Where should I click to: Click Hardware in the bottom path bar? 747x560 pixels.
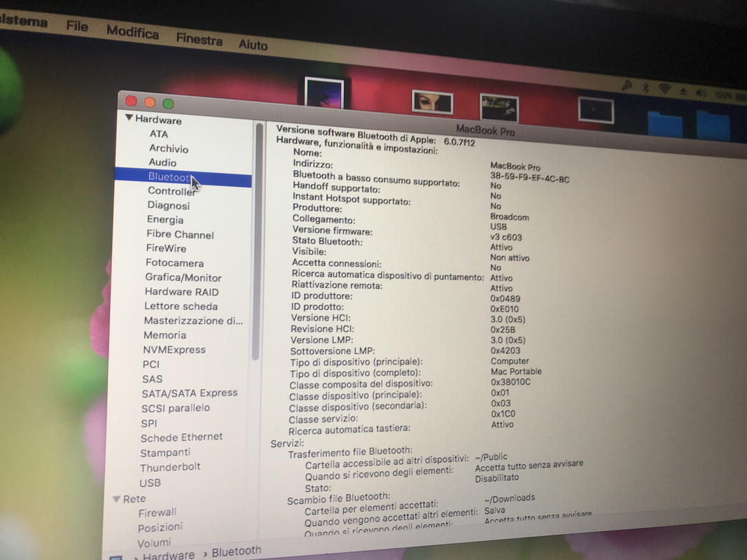coord(169,556)
